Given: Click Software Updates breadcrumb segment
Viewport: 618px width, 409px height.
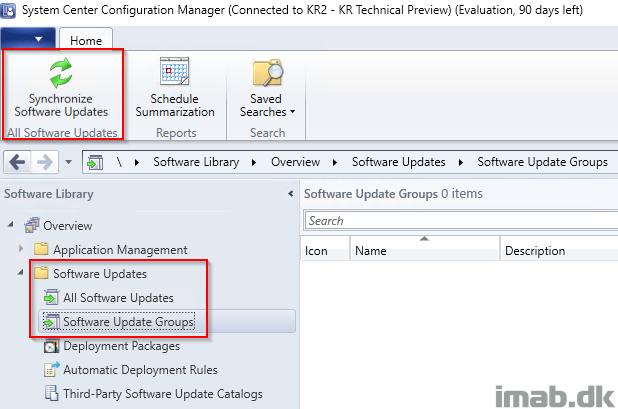Looking at the screenshot, I should (398, 162).
